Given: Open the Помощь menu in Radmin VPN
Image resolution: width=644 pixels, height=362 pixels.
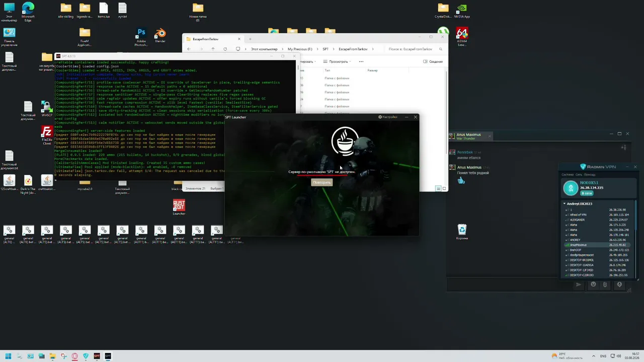Looking at the screenshot, I should 590,174.
